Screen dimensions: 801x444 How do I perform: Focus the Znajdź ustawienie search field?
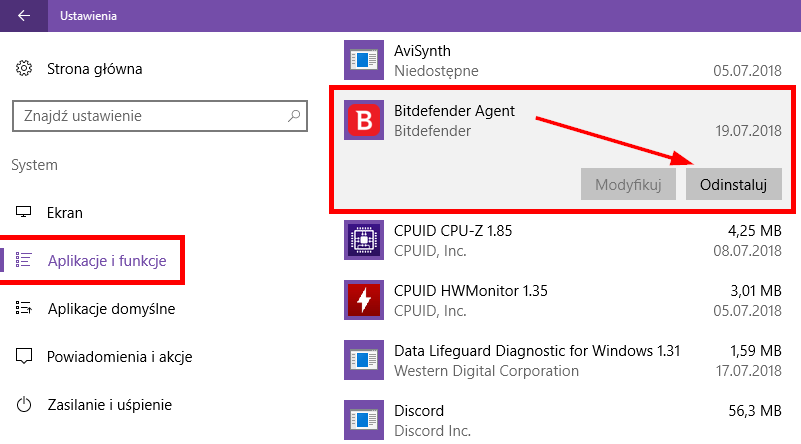point(160,116)
